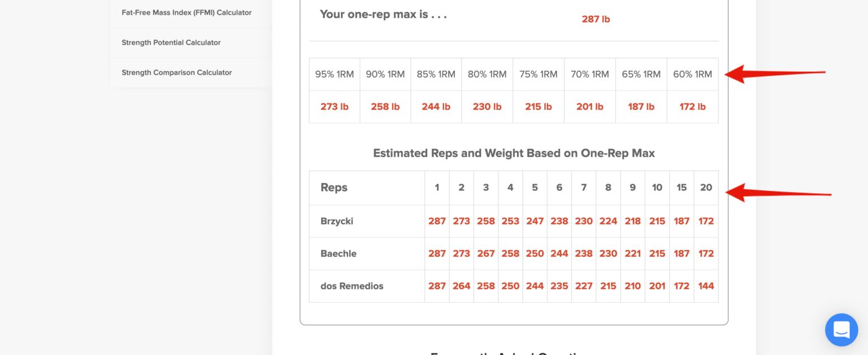Screen dimensions: 868x355
Task: Click the 65% 1RM value of 187 lb
Action: tap(641, 106)
